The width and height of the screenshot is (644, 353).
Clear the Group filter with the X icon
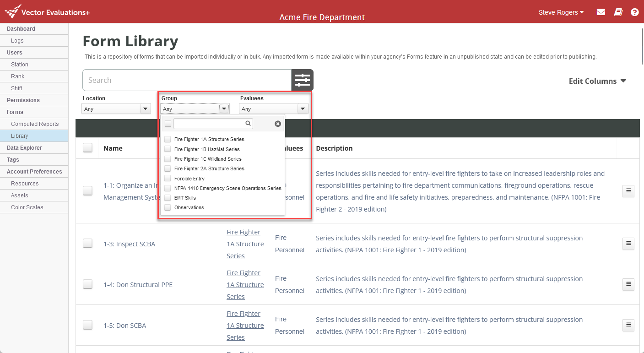point(278,123)
